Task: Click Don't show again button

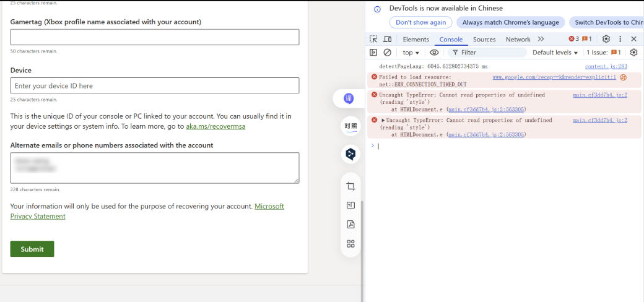Action: 420,22
